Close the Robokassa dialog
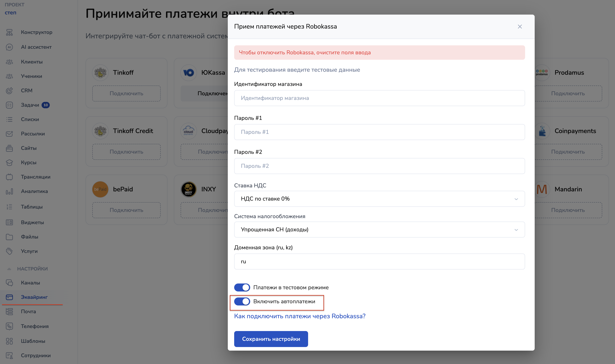Screen dimensions: 615x364 click(519, 27)
